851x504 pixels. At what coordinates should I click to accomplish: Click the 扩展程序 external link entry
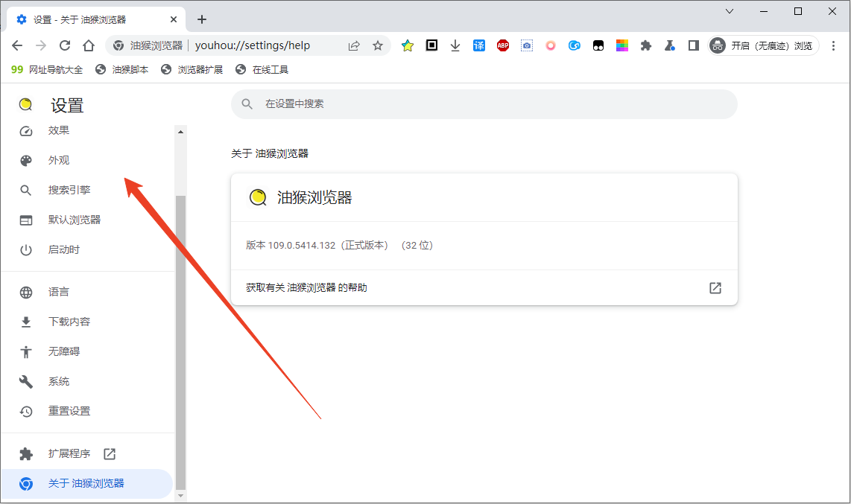71,453
